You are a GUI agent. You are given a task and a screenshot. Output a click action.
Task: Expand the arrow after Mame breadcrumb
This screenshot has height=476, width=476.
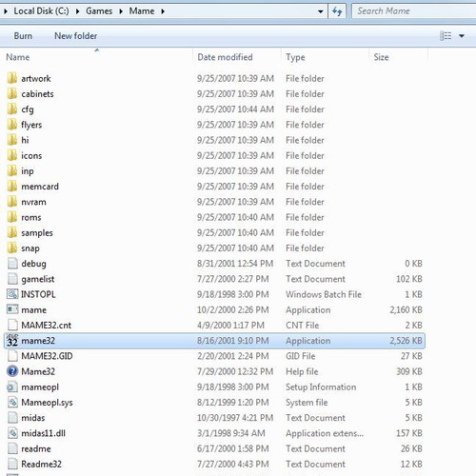click(x=163, y=11)
